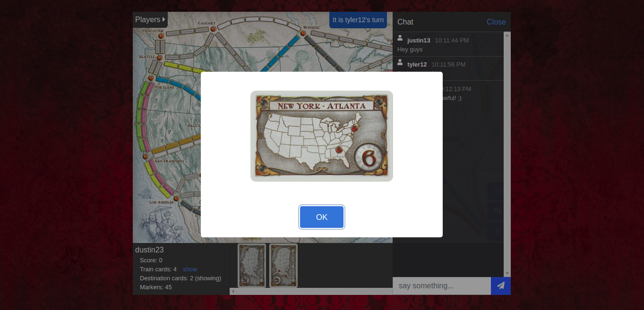Click the say something chat input field

442,285
